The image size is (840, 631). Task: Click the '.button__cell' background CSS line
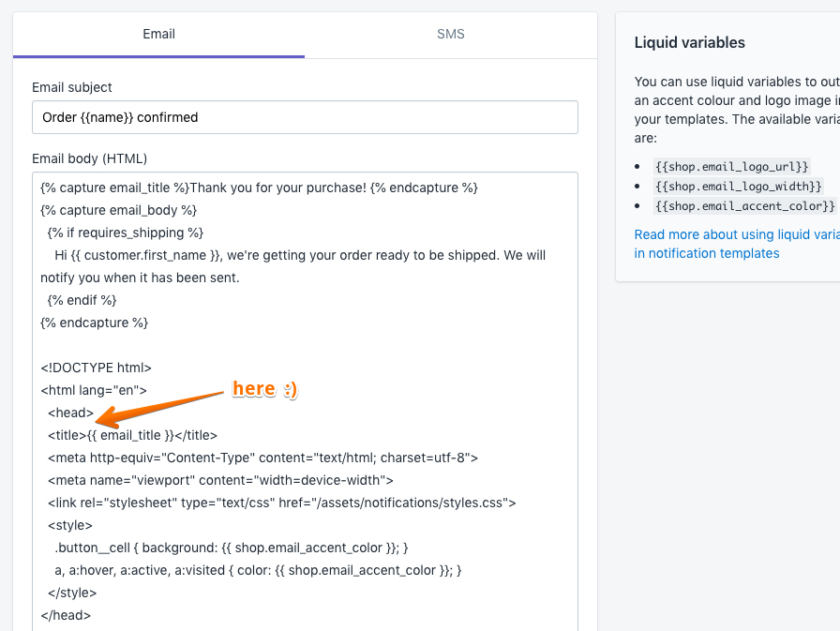(x=232, y=548)
